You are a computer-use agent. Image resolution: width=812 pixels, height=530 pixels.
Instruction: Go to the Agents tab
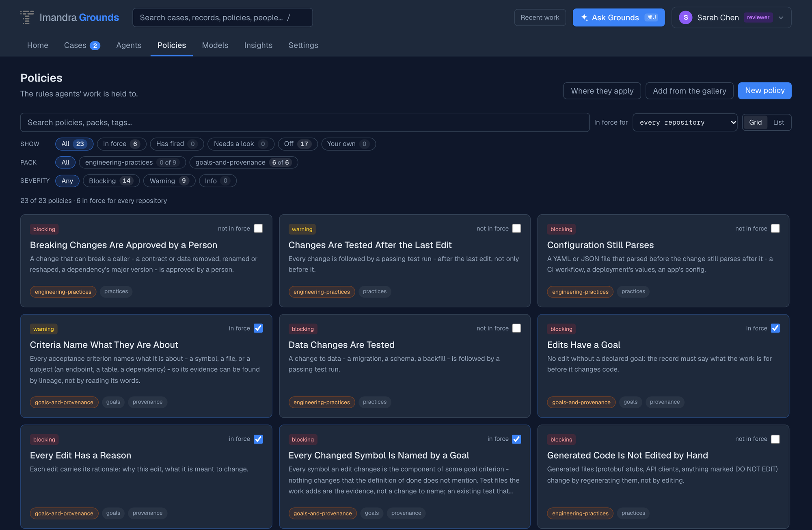pos(129,45)
